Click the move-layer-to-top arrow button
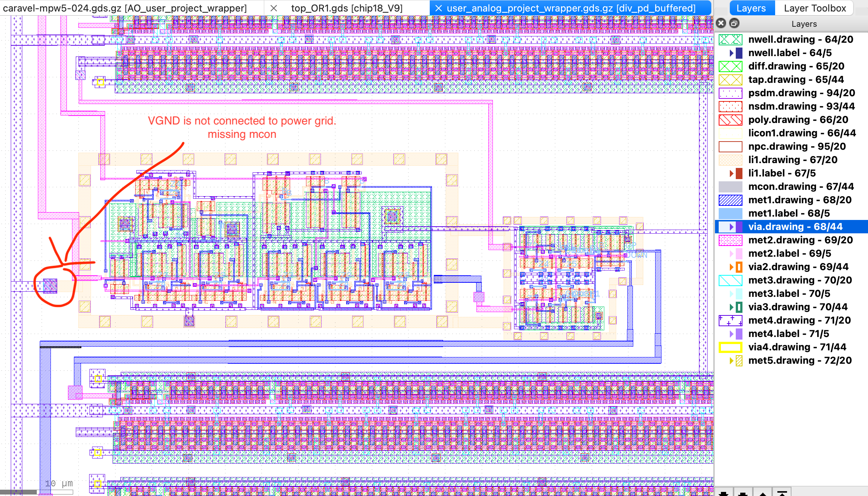Viewport: 868px width, 496px height. pos(782,493)
